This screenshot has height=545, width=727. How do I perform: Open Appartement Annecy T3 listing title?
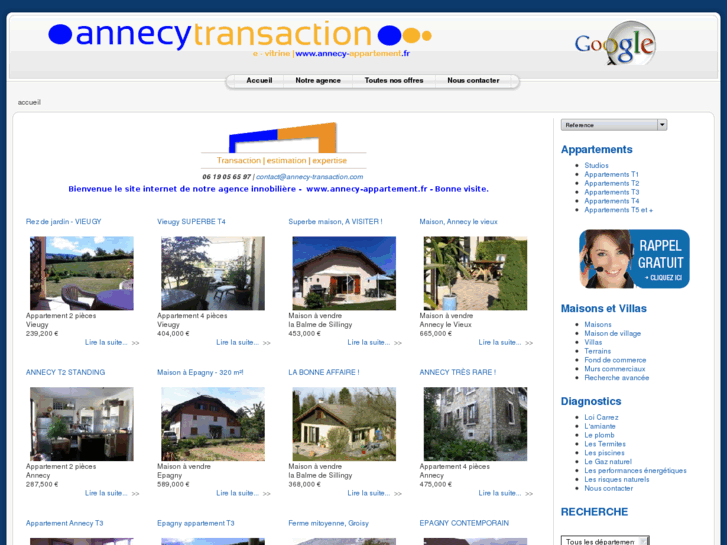coord(64,523)
